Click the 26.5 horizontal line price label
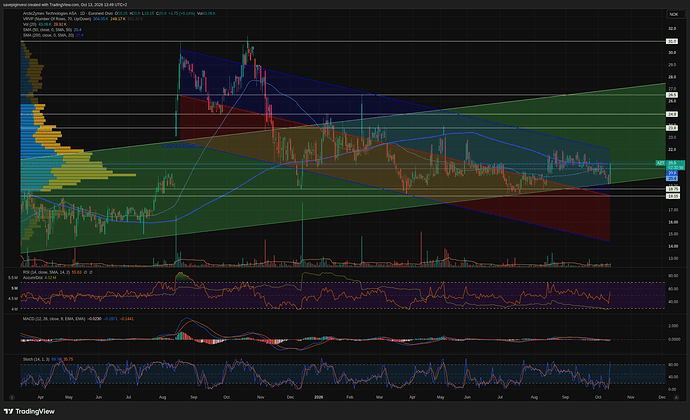Viewport: 690px width, 420px height. [x=672, y=95]
